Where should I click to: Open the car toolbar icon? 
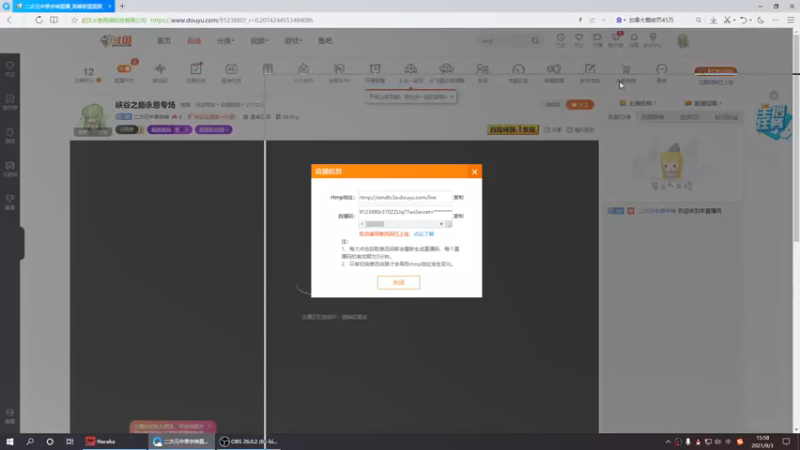(x=411, y=69)
